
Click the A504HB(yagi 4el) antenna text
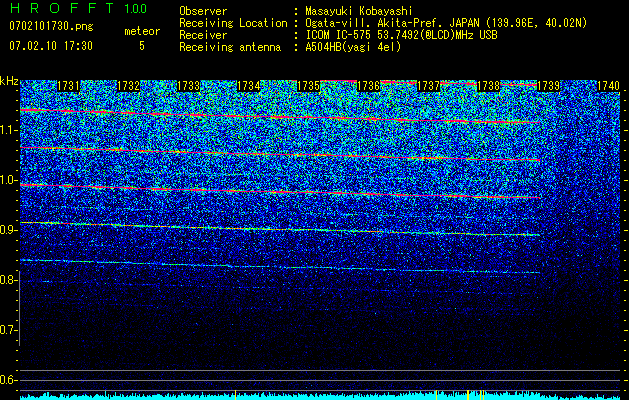tap(353, 47)
